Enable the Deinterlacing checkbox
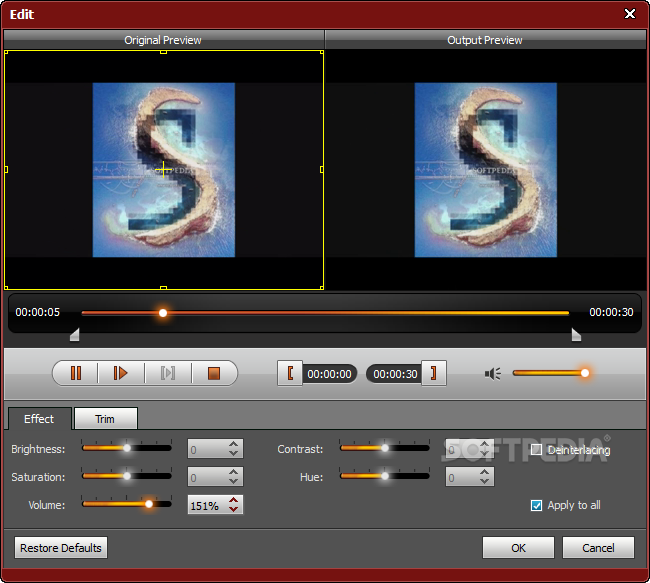Screen dimensions: 650x583 coord(536,449)
